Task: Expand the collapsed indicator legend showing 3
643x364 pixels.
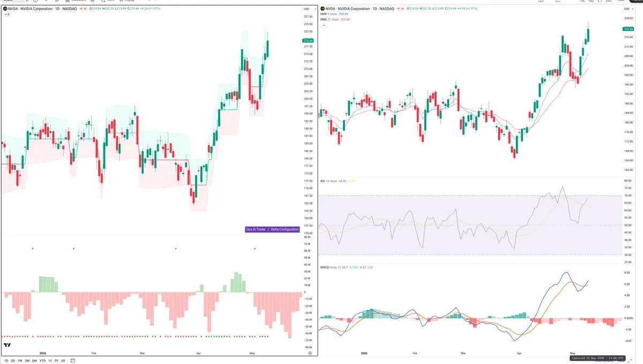Action: click(6, 14)
